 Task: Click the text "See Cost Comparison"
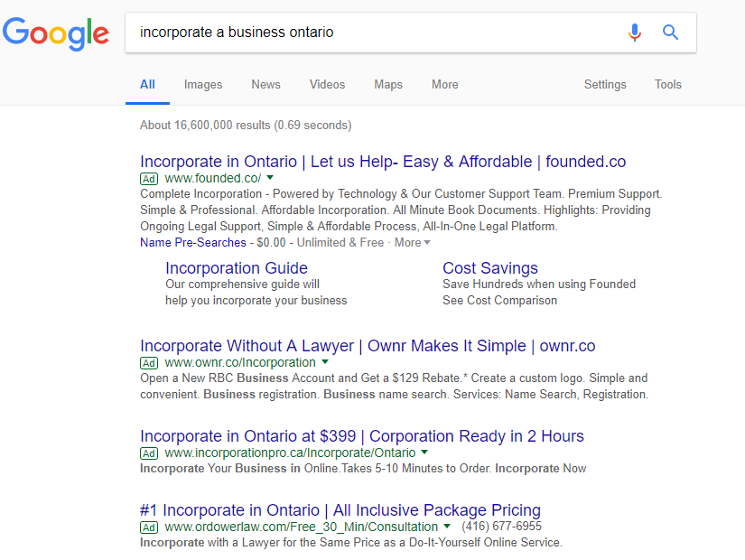tap(500, 301)
